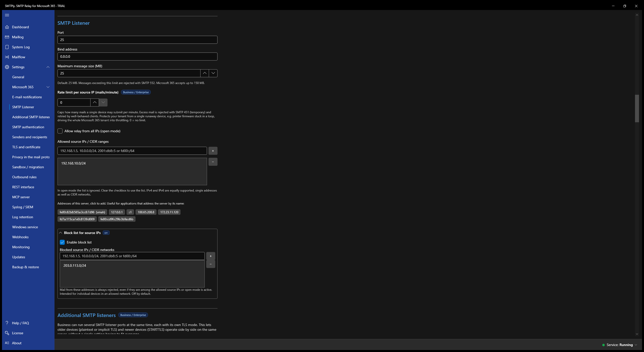Uncheck Enable block list checkbox

pyautogui.click(x=62, y=242)
